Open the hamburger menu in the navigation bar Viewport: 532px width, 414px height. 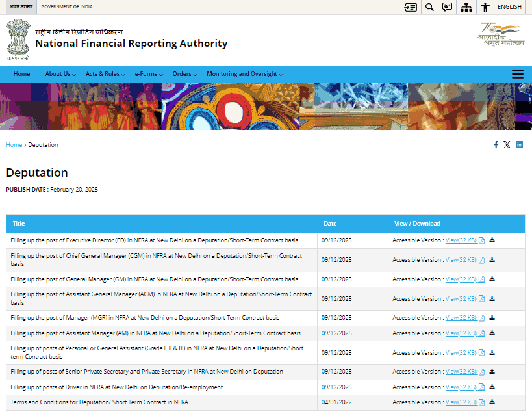(518, 74)
